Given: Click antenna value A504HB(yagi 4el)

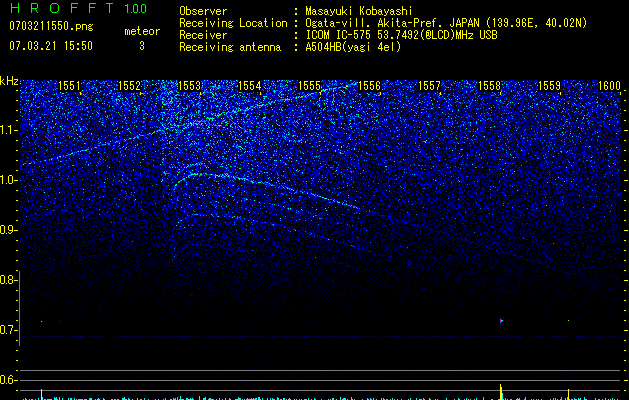Looking at the screenshot, I should pyautogui.click(x=353, y=47).
